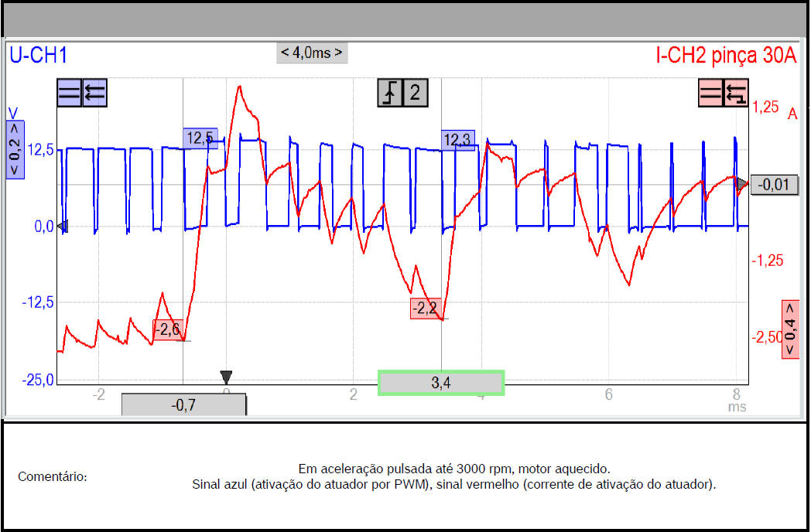The height and width of the screenshot is (532, 811).
Task: Click the red -2,2 current cursor label
Action: (x=425, y=308)
